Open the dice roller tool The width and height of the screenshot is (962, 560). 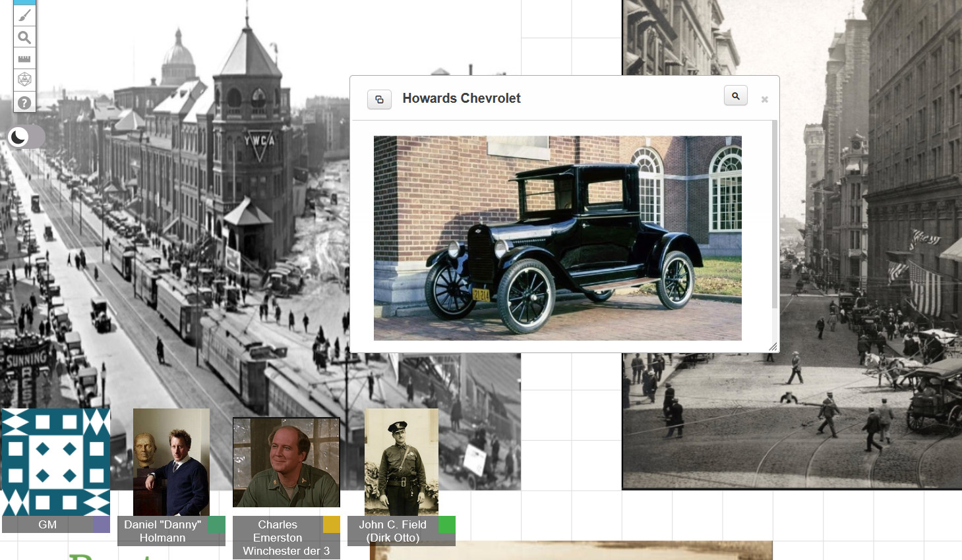pos(24,80)
